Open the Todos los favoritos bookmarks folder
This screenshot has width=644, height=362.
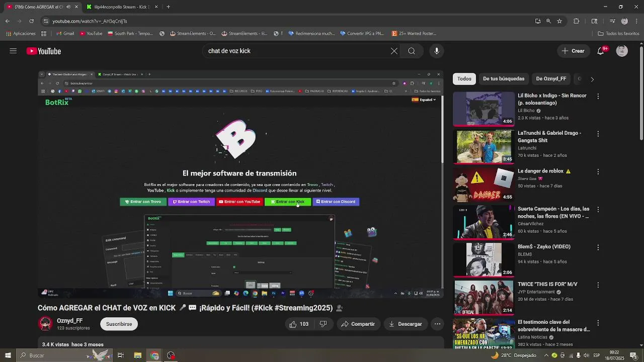point(618,34)
